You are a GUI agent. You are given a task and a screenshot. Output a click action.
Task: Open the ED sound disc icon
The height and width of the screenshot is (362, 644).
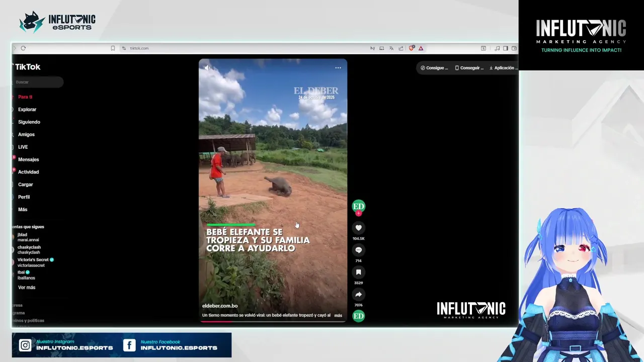point(358,316)
